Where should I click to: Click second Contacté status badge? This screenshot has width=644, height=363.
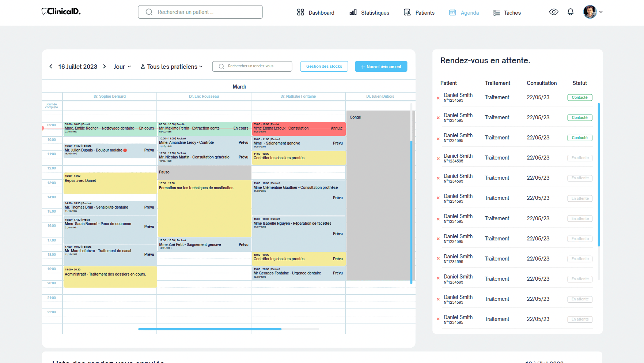[x=580, y=117]
